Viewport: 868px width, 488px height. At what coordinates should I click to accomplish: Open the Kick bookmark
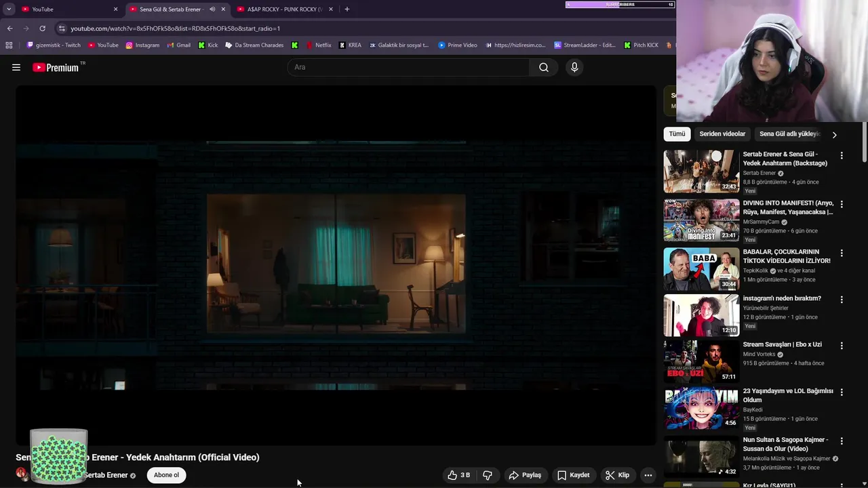[x=208, y=45]
